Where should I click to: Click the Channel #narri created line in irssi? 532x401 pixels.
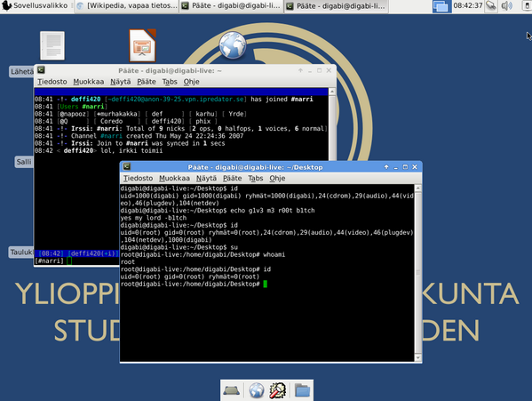click(139, 136)
